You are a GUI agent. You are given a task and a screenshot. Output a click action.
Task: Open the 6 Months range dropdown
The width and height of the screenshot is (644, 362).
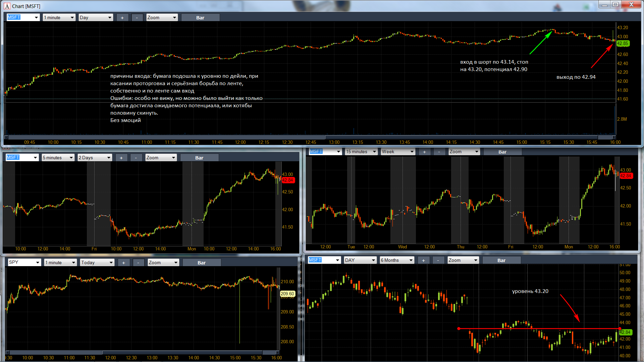(397, 260)
